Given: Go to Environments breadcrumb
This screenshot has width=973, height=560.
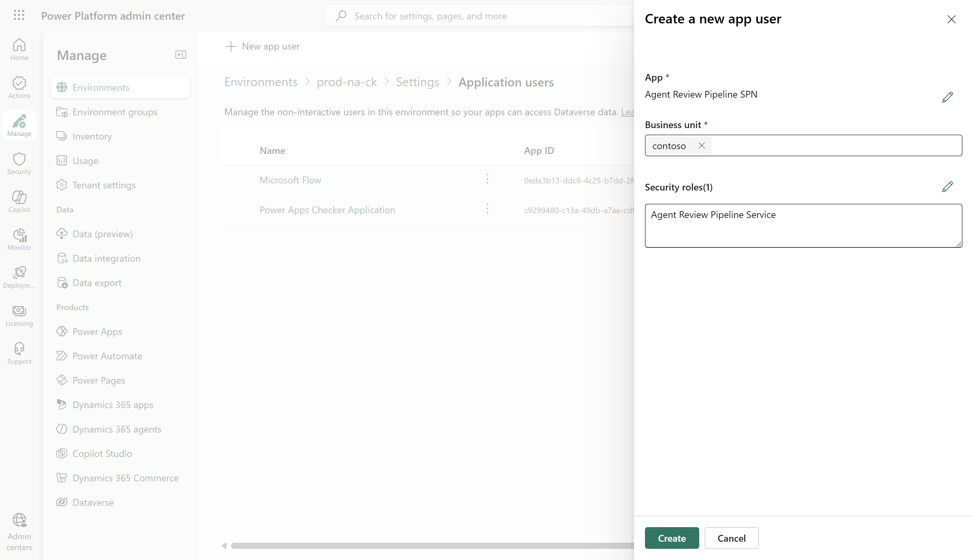Looking at the screenshot, I should pyautogui.click(x=261, y=82).
